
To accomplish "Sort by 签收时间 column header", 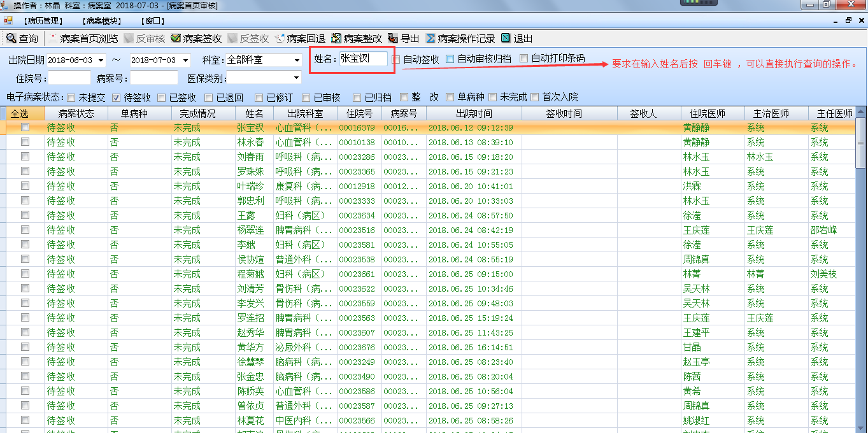I will click(569, 113).
